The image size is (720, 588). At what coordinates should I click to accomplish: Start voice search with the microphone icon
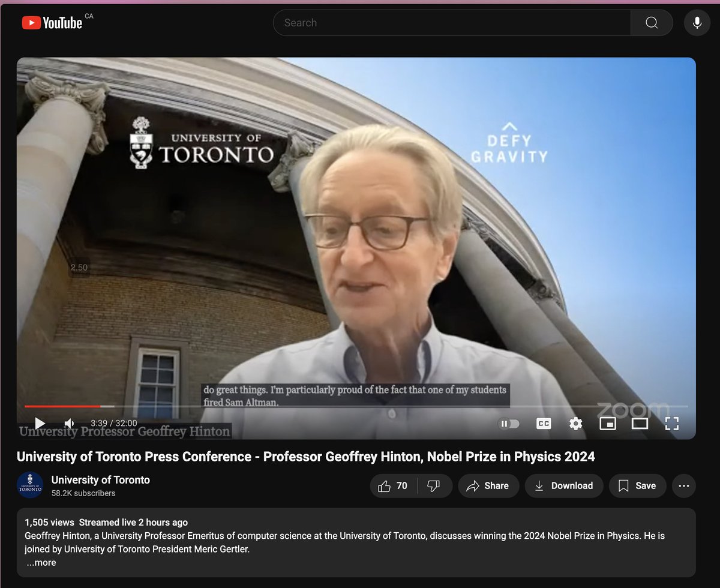click(x=697, y=23)
